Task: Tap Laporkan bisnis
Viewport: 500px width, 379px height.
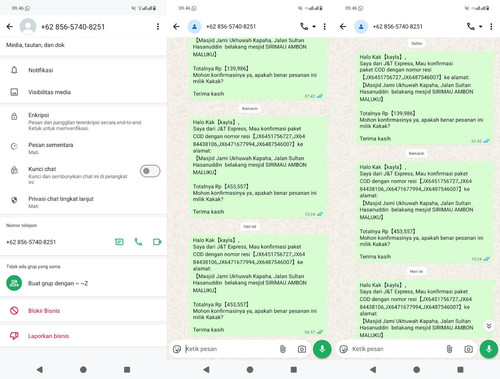Action: (x=83, y=336)
